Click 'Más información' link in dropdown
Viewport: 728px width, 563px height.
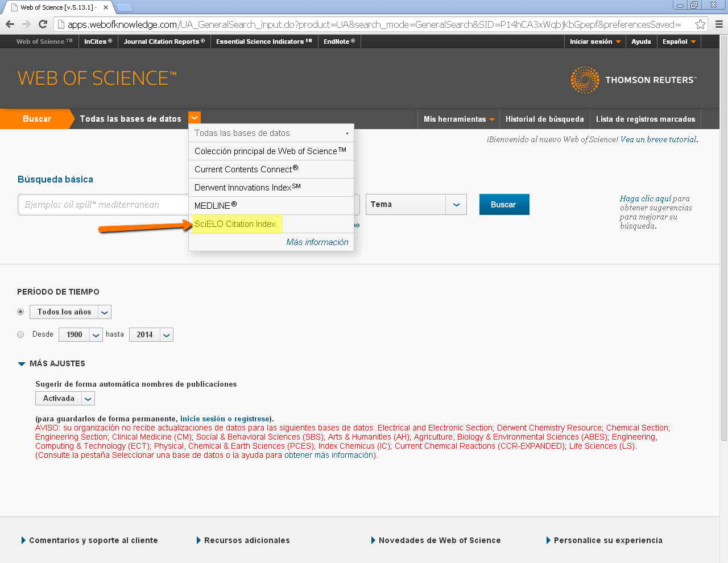[x=317, y=242]
